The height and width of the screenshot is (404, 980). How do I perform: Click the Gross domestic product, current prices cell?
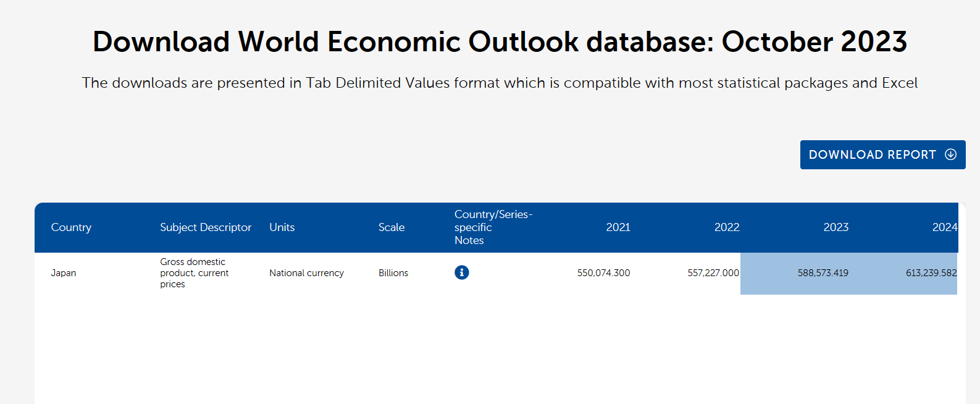(194, 273)
